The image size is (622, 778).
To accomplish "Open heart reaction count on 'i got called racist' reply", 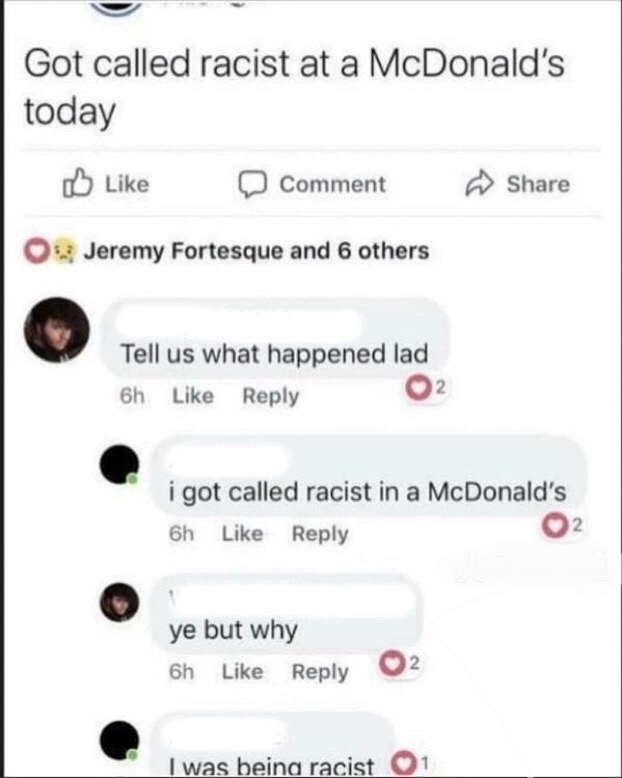I will tap(562, 526).
